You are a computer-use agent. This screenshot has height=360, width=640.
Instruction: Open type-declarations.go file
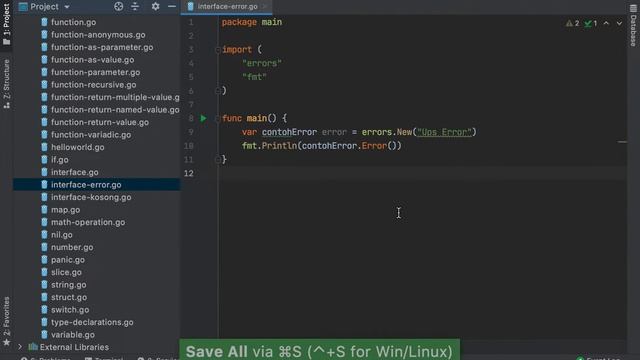pos(92,322)
